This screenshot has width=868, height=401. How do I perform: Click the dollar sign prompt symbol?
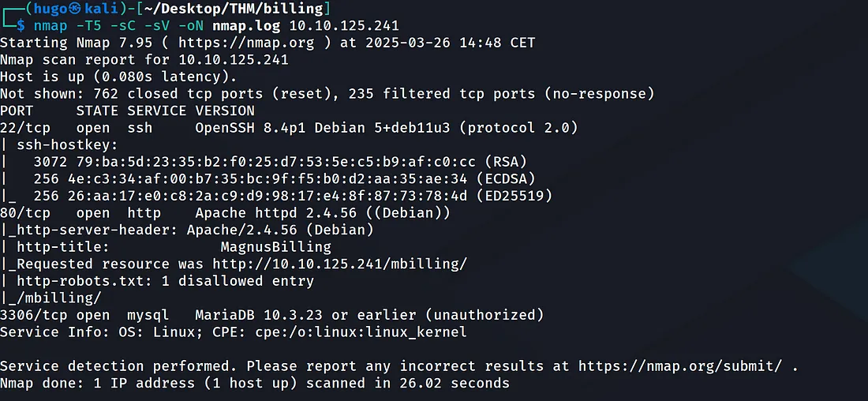(21, 26)
